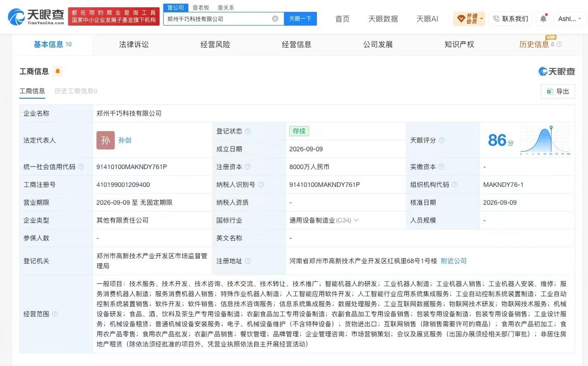Click the 孙 avatar of legal representative
Image resolution: width=588 pixels, height=366 pixels.
[105, 140]
